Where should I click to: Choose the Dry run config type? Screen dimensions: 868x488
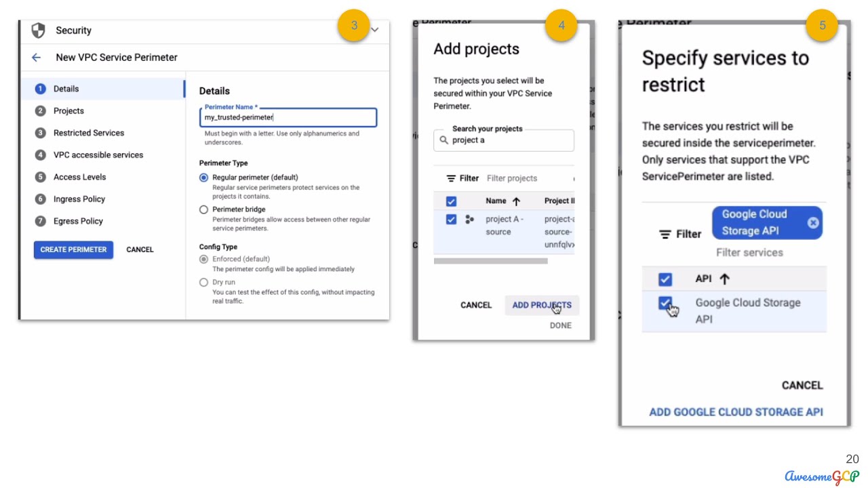(203, 283)
